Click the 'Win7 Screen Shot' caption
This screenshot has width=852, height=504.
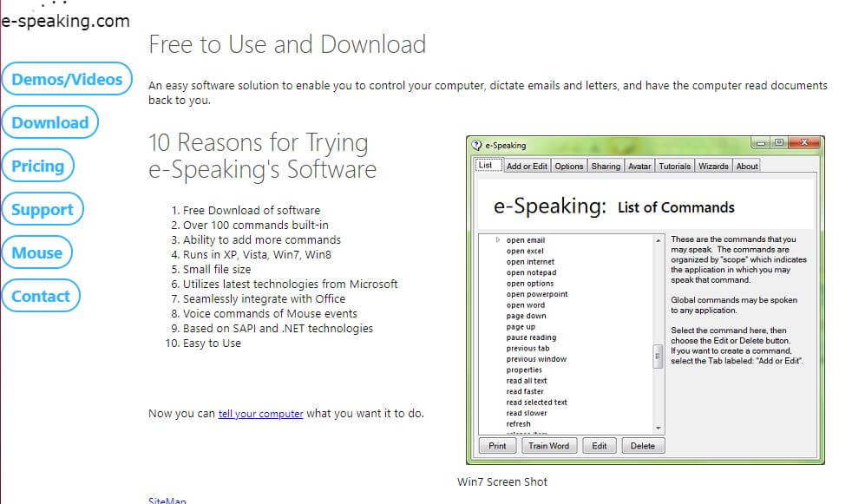(x=502, y=481)
